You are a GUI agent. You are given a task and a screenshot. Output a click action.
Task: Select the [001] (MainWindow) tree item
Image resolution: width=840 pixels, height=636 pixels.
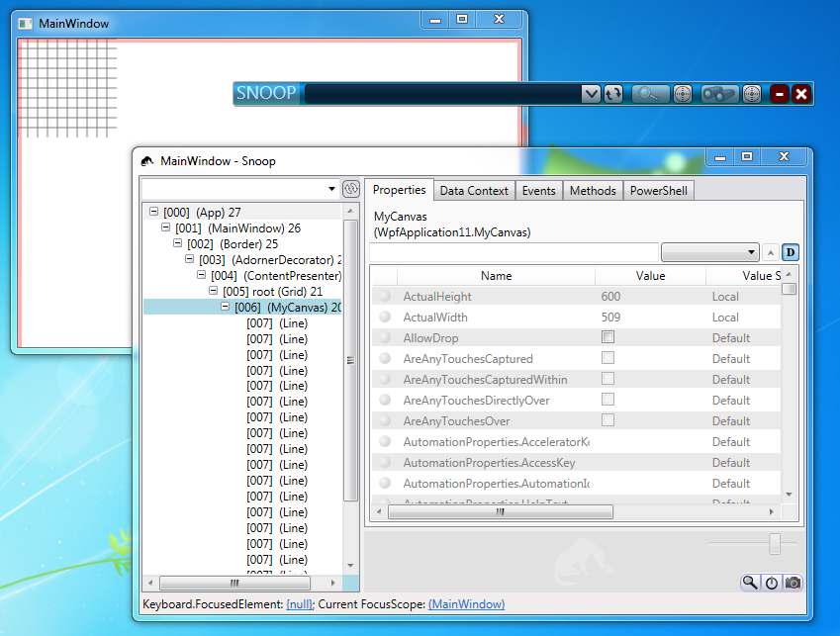pos(237,228)
